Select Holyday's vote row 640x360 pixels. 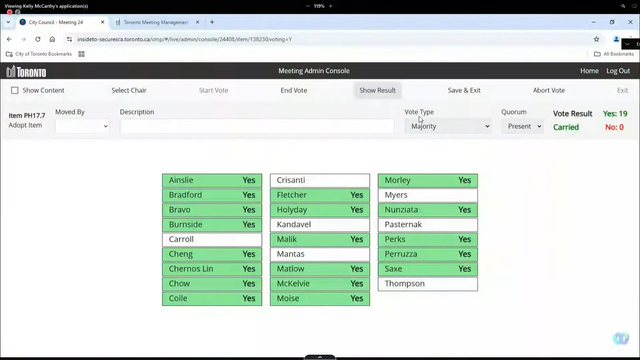[320, 210]
